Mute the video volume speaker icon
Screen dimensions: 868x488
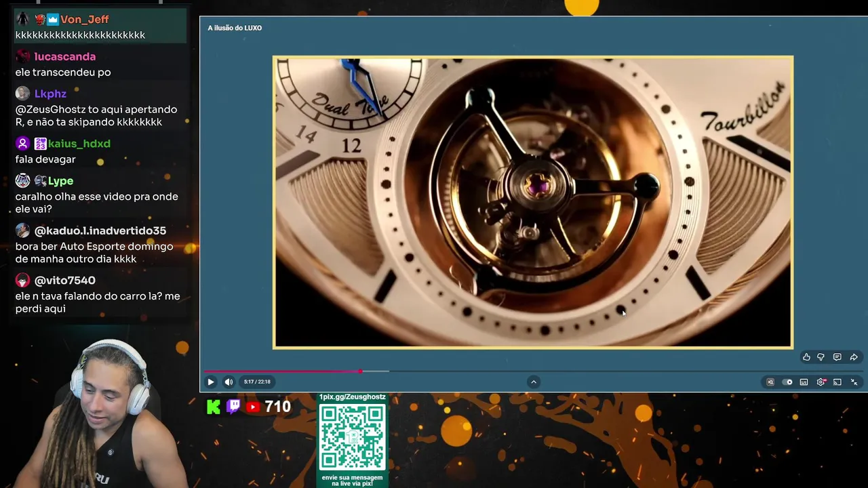pos(229,382)
